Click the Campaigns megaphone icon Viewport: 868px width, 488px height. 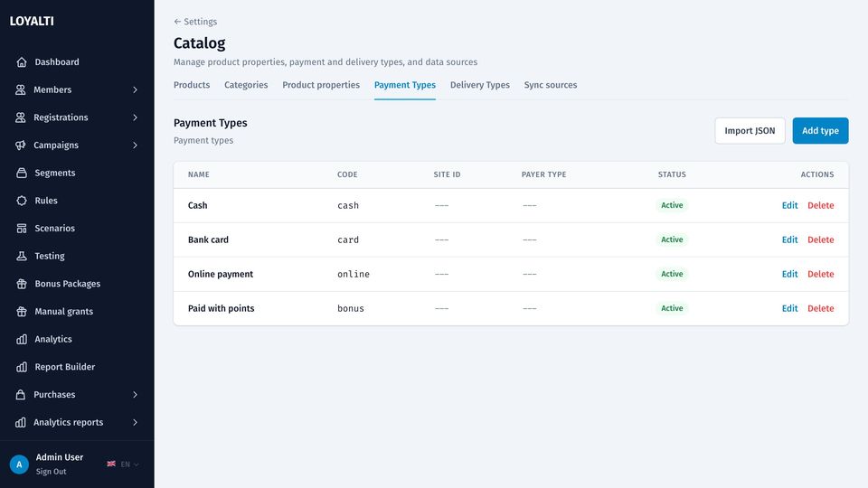21,145
